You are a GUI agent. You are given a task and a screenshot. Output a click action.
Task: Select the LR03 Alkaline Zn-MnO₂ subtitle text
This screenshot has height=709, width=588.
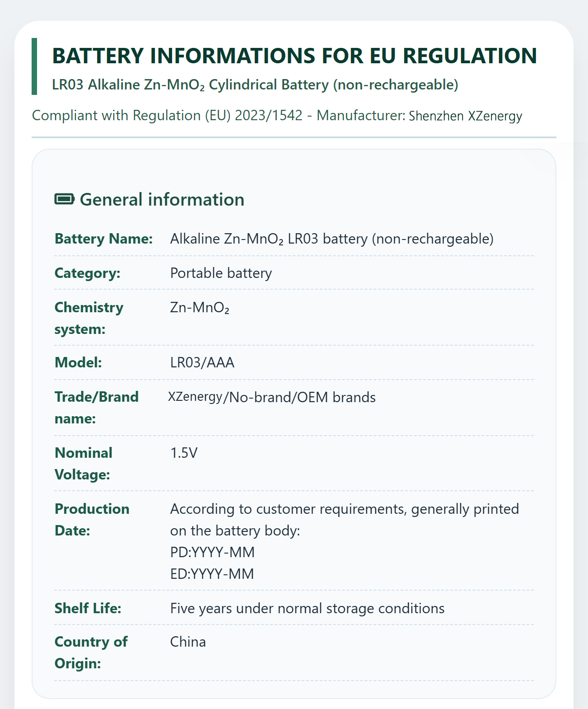click(x=255, y=85)
